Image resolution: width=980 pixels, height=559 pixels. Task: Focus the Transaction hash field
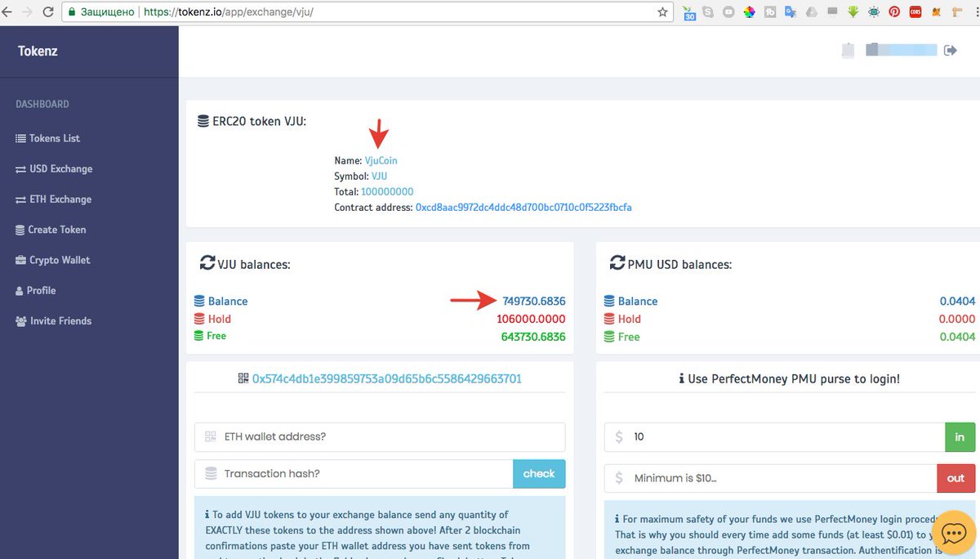(x=354, y=473)
